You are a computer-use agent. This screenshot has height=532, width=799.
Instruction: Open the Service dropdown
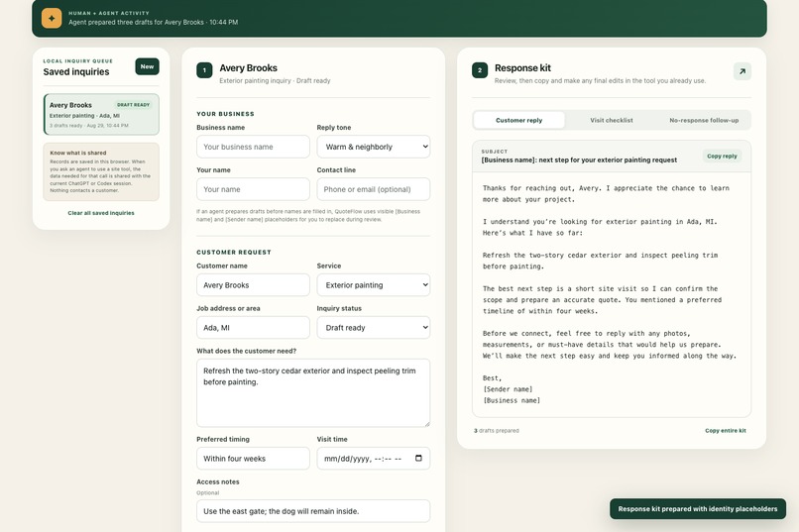coord(374,285)
